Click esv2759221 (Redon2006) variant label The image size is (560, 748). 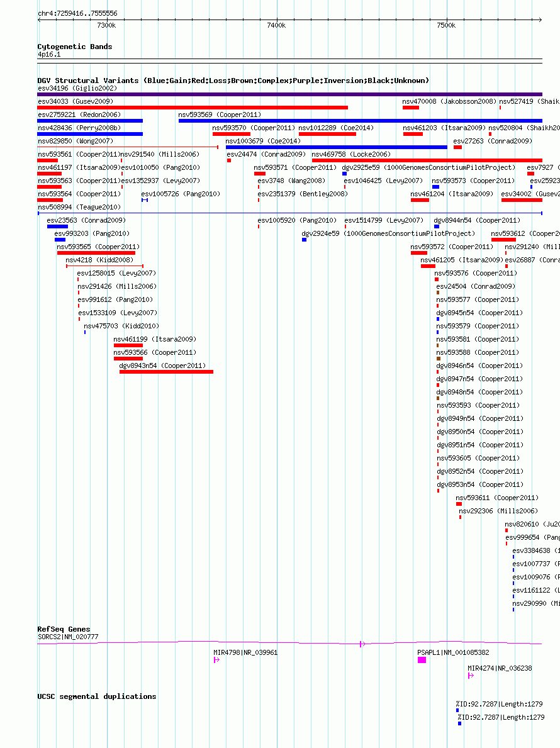tap(79, 115)
